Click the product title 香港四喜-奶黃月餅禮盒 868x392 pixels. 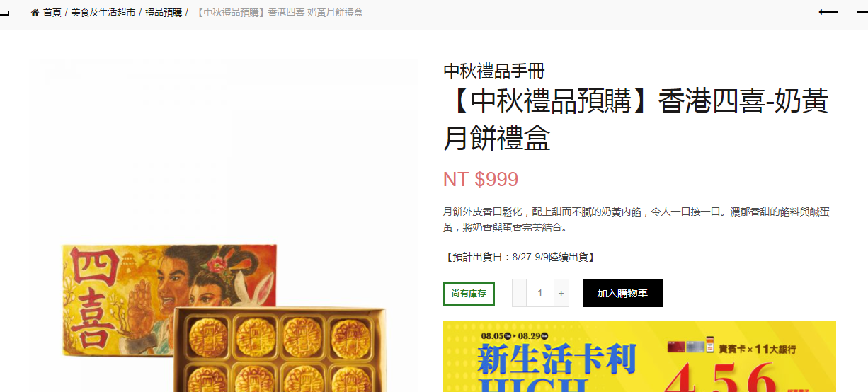(x=636, y=120)
